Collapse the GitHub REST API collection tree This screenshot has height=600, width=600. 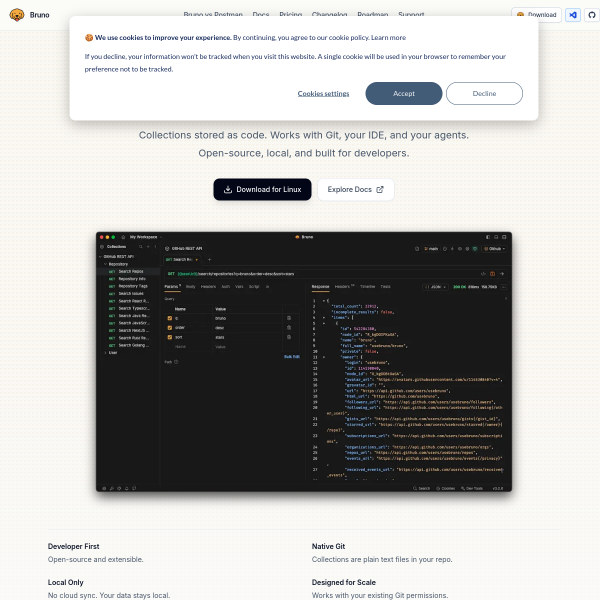click(100, 256)
